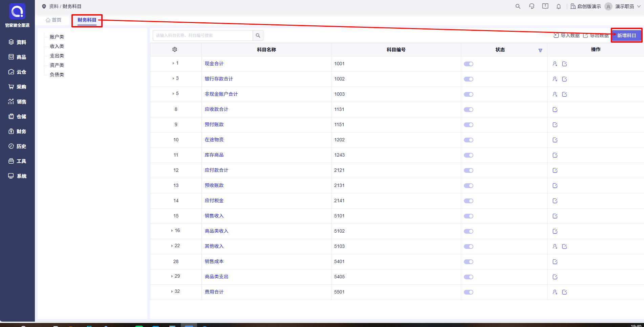The height and width of the screenshot is (327, 644).
Task: Expand row 1 现金合计
Action: click(173, 63)
